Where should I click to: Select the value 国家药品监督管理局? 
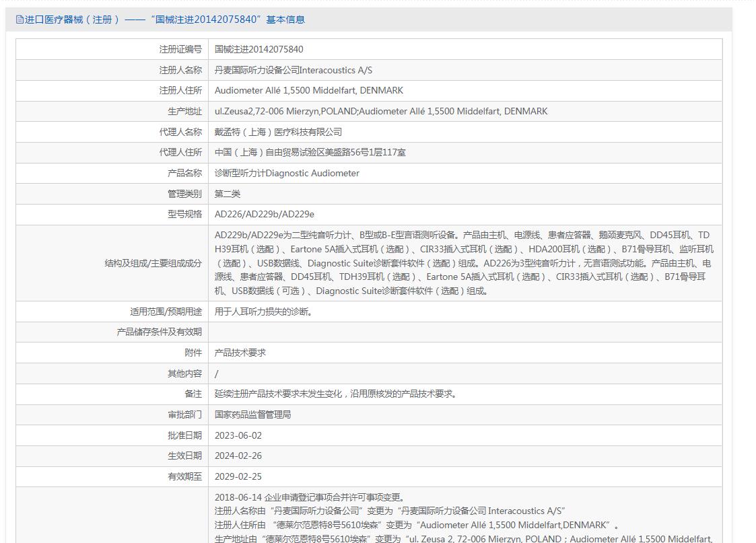pyautogui.click(x=252, y=415)
